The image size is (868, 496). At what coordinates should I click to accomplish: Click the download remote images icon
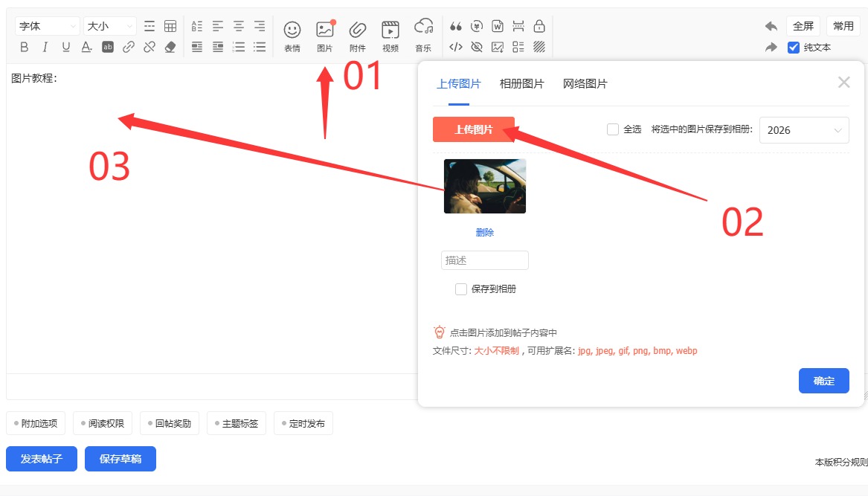pyautogui.click(x=498, y=47)
